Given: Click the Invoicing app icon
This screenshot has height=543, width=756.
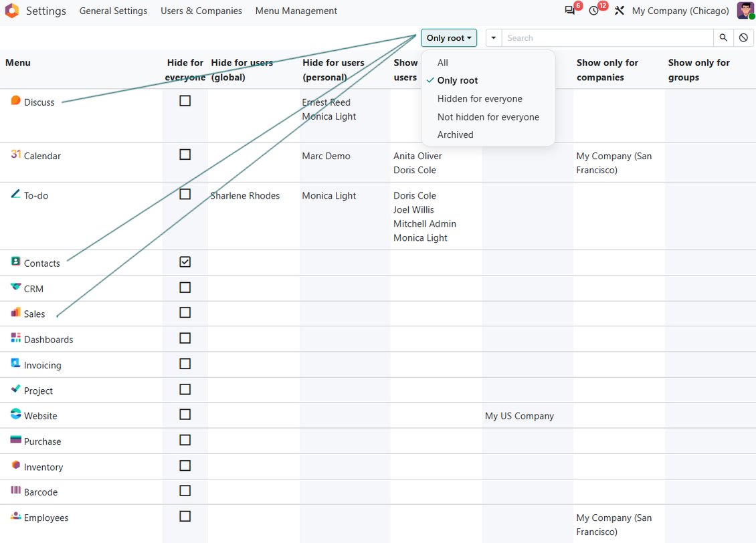Looking at the screenshot, I should [x=16, y=363].
